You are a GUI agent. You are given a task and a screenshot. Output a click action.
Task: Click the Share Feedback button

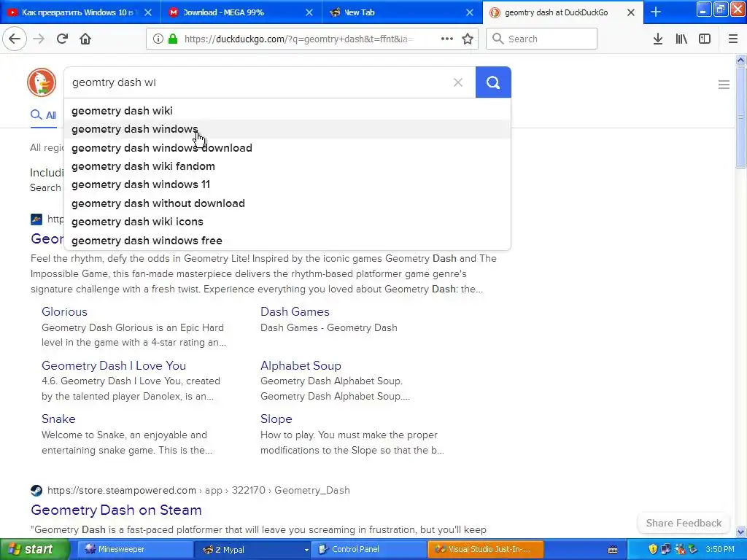pos(684,523)
